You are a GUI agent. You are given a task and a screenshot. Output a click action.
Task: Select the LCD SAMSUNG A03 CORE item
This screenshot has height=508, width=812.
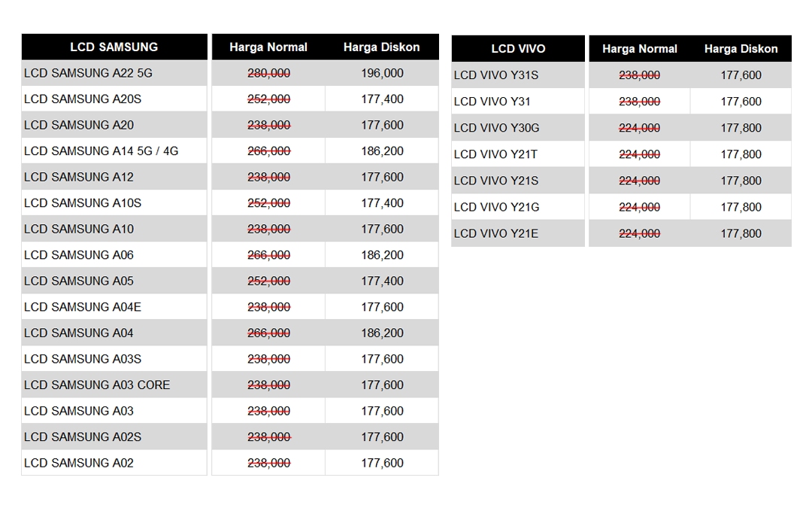tap(97, 385)
